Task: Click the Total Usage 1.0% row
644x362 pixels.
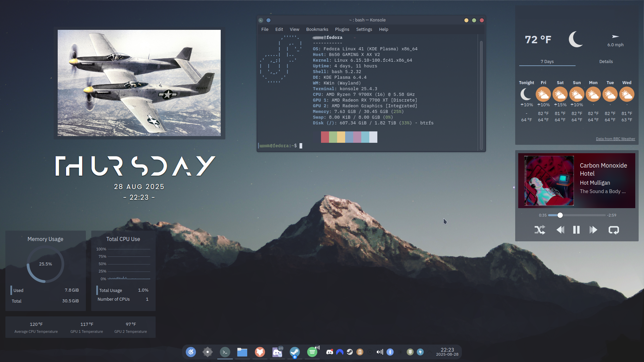Action: (x=123, y=290)
